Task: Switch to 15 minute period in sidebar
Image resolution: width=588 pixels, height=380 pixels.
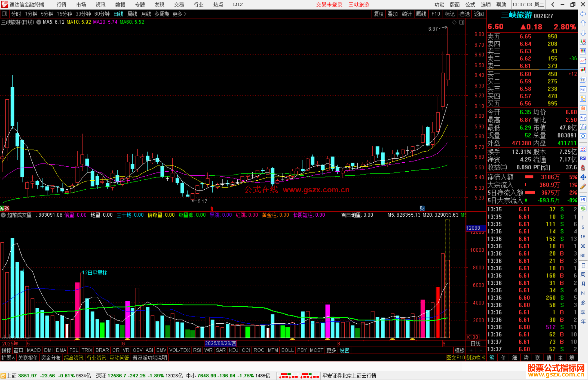Action: point(583,237)
